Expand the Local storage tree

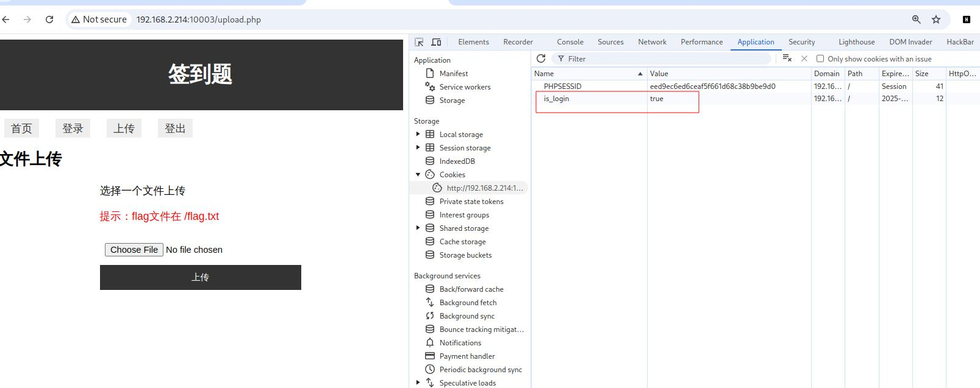[x=418, y=134]
